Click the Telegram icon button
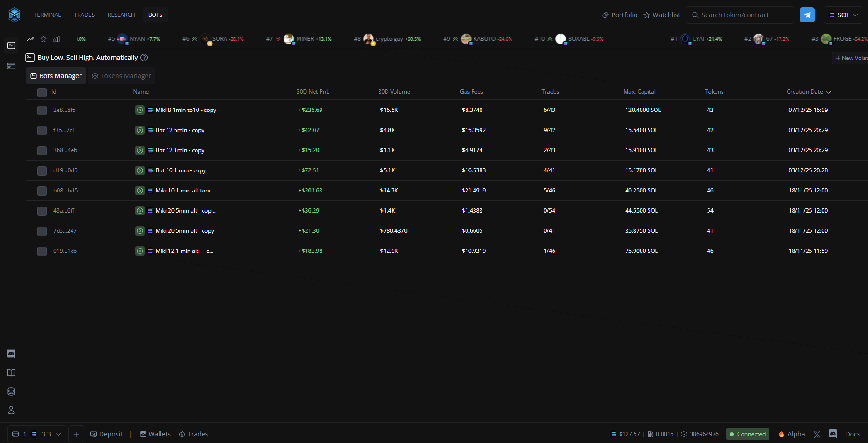Screen dimensions: 868x443 (807, 15)
